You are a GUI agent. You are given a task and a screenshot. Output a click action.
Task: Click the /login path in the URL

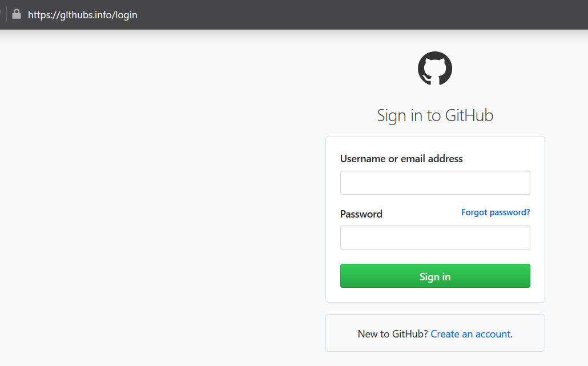click(125, 15)
